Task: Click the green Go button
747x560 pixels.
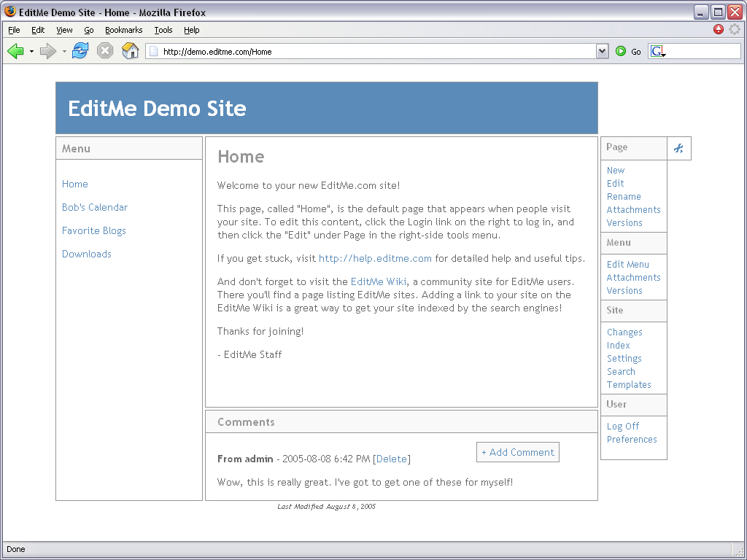Action: click(628, 52)
